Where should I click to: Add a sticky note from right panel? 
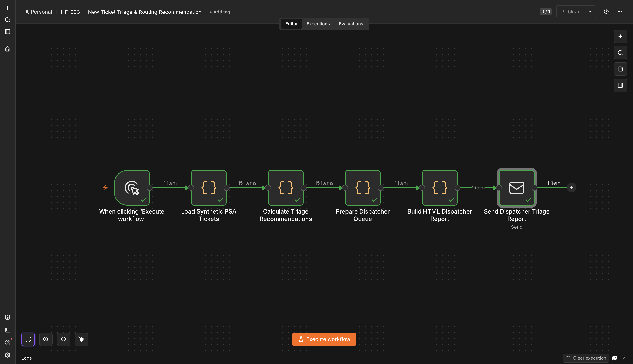[x=620, y=69]
